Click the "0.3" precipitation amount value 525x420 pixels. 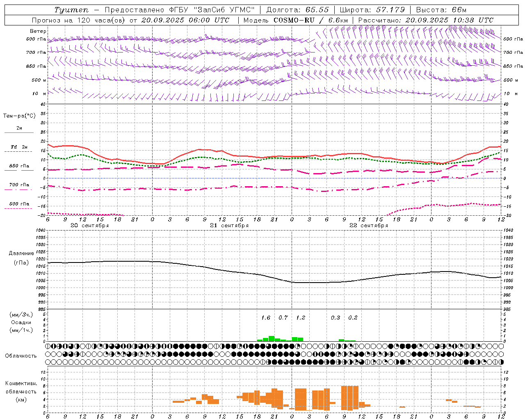coord(336,317)
